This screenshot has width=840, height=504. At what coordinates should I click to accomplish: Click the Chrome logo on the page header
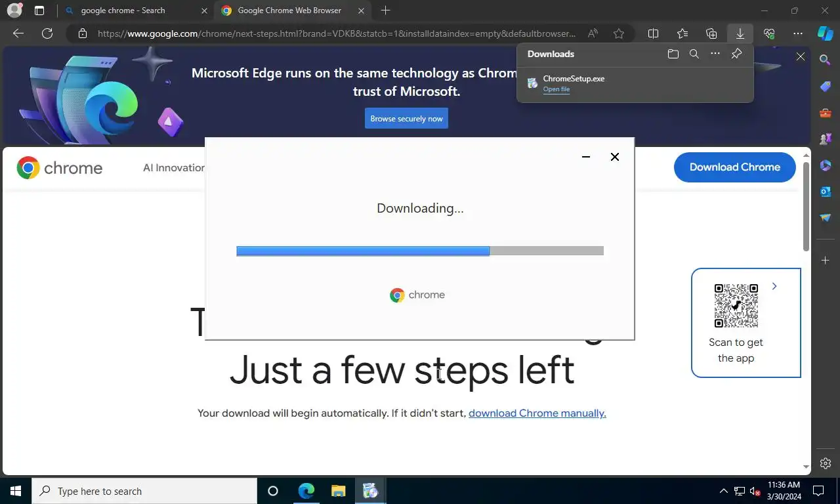click(60, 168)
